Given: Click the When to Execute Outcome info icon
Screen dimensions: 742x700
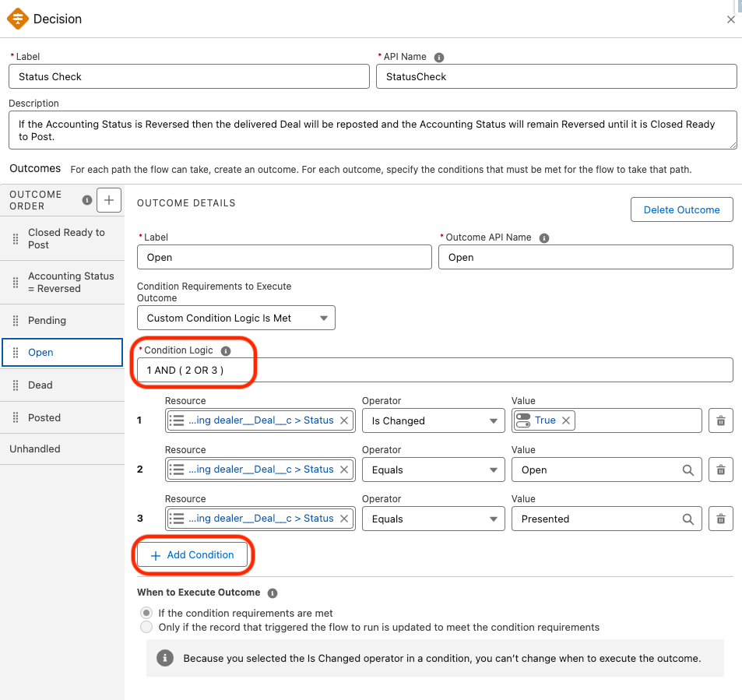Looking at the screenshot, I should coord(273,593).
